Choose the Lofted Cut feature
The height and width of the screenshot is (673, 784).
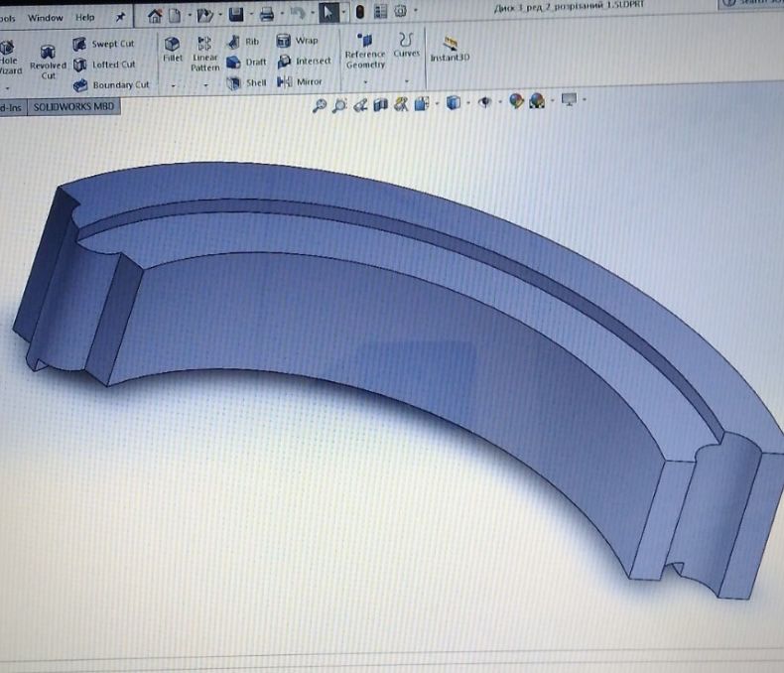point(104,65)
